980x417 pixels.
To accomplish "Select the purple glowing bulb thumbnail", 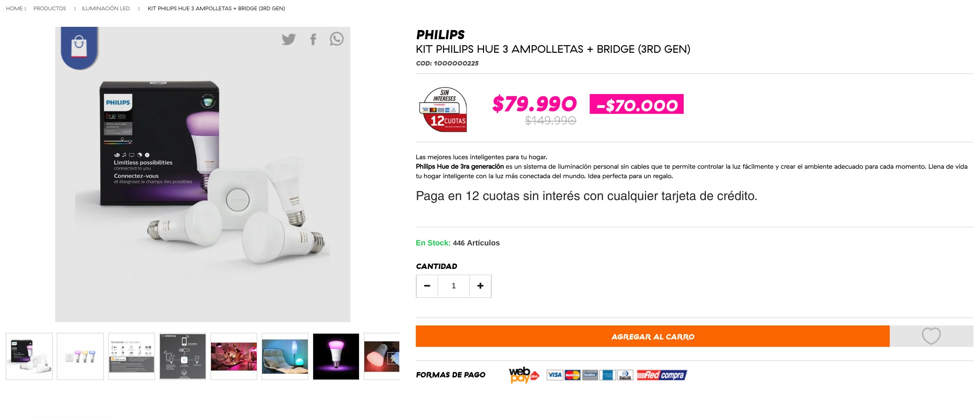I will 336,356.
